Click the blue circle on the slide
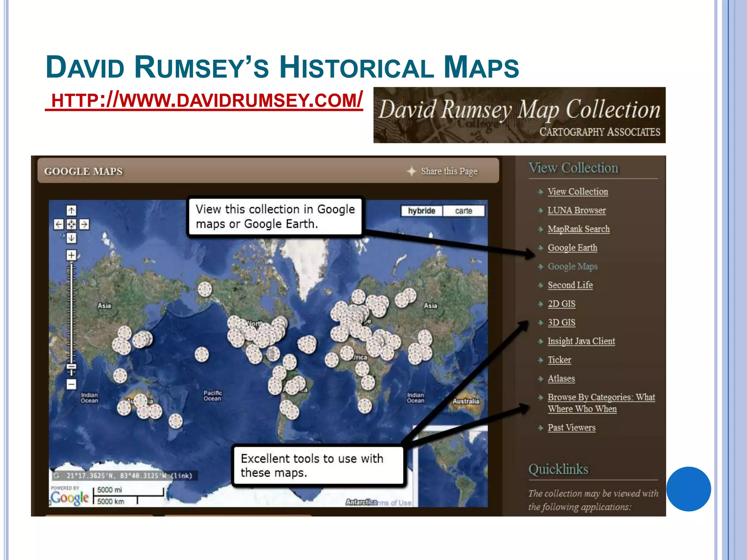The height and width of the screenshot is (560, 747). pyautogui.click(x=689, y=489)
